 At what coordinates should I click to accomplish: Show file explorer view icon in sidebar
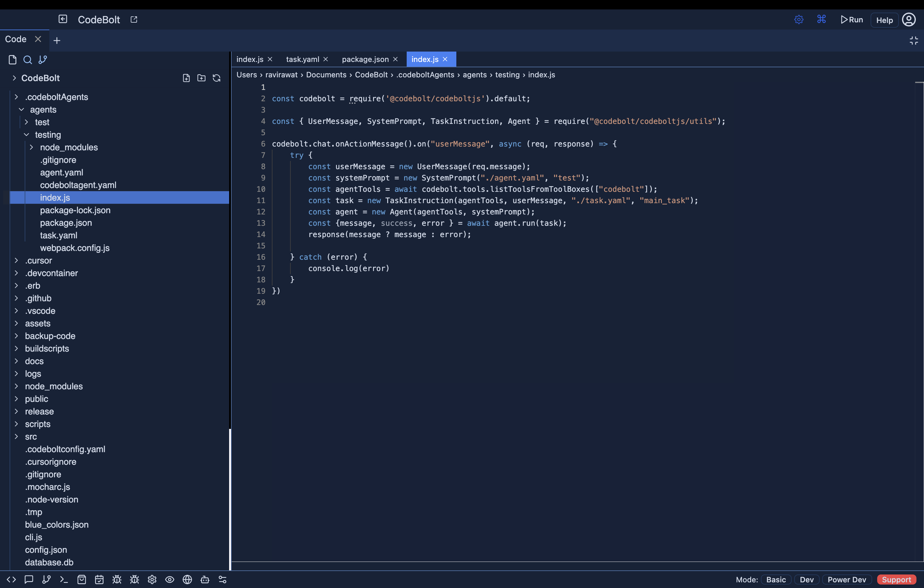coord(12,59)
